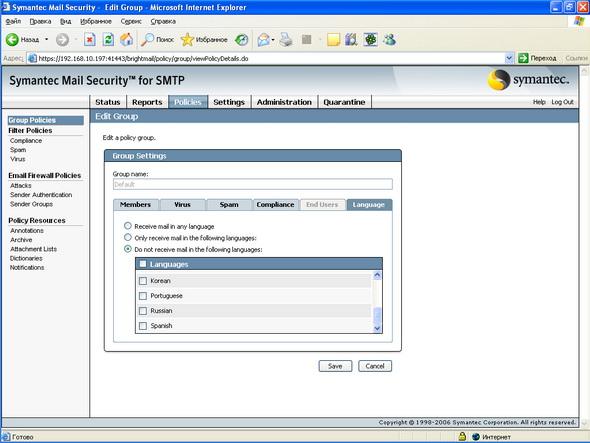590x443 pixels.
Task: Check the Spanish language checkbox
Action: (x=143, y=326)
